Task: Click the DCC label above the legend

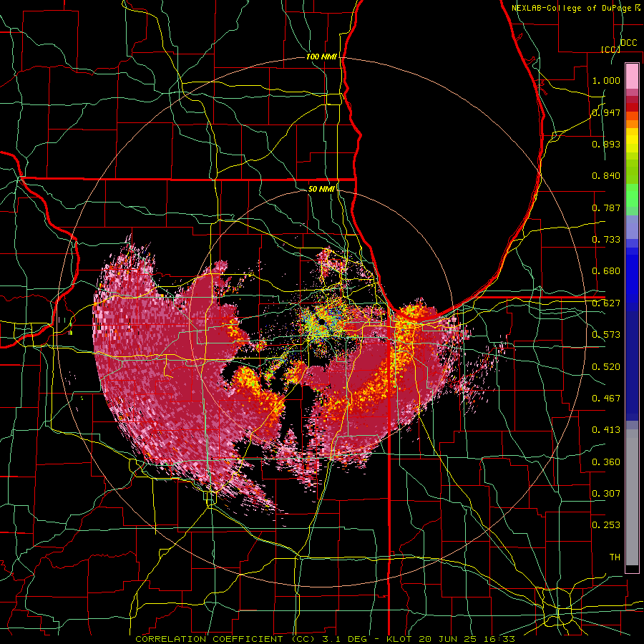Action: click(628, 43)
